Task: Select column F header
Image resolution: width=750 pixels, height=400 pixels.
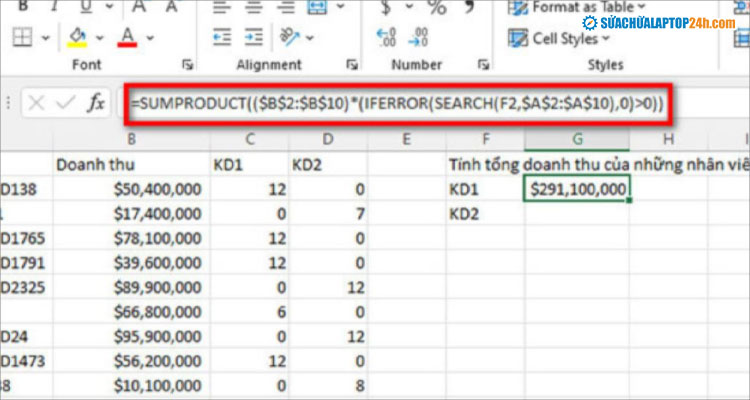Action: click(x=485, y=139)
